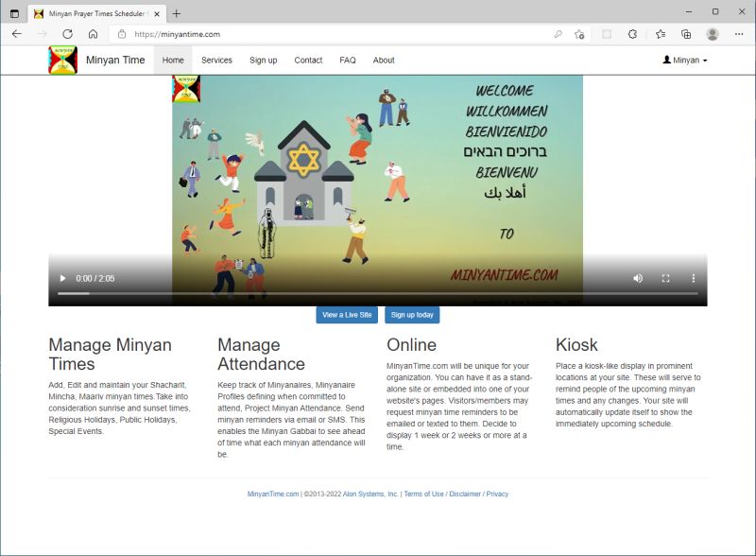
Task: Close the Minyan Prayer Times Scheduler tab
Action: pyautogui.click(x=157, y=14)
